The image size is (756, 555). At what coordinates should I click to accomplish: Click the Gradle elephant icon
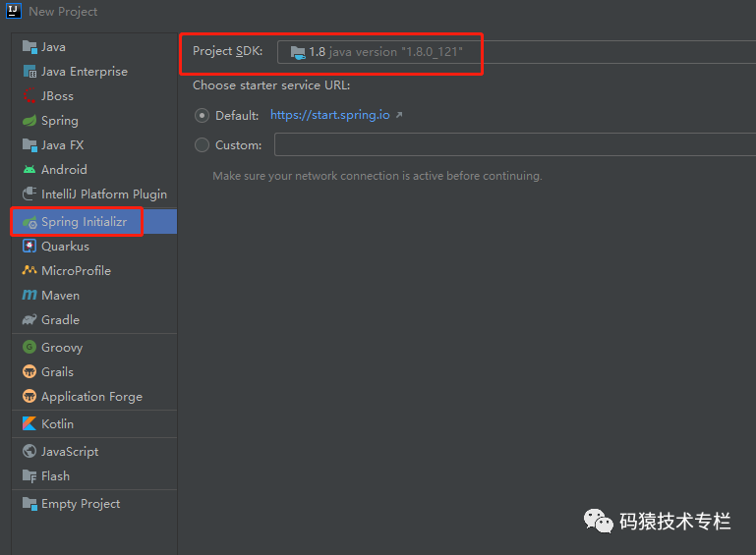[x=29, y=320]
